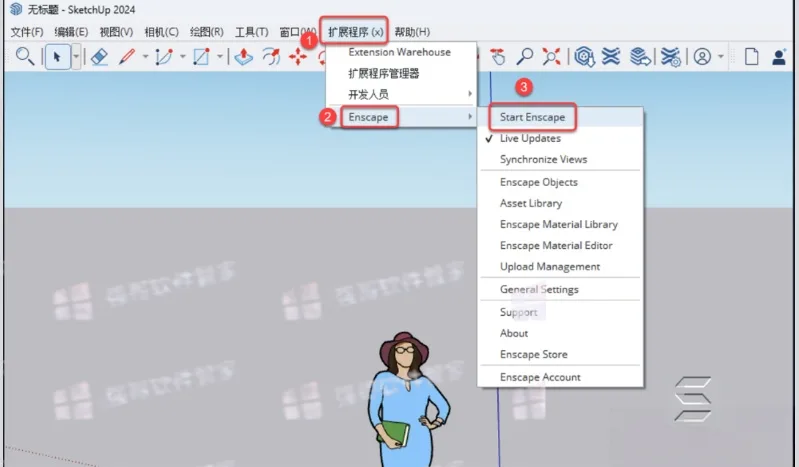Screen dimensions: 799x467
Task: Select the Arc drawing tool
Action: 164,57
